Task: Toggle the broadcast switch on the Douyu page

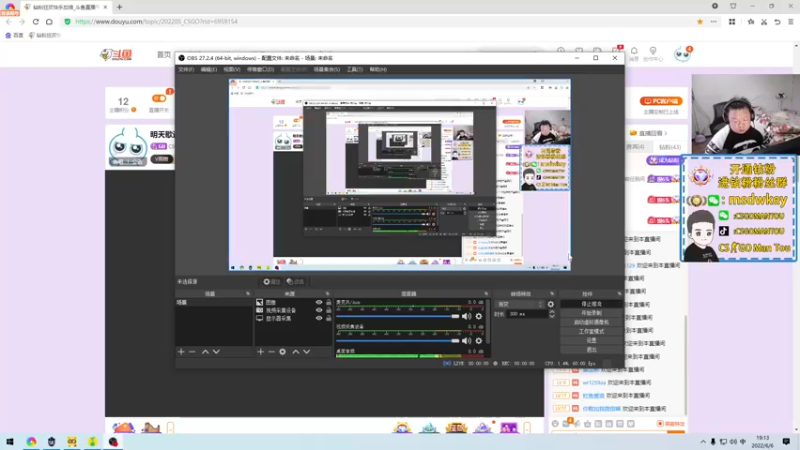Action: [x=159, y=98]
